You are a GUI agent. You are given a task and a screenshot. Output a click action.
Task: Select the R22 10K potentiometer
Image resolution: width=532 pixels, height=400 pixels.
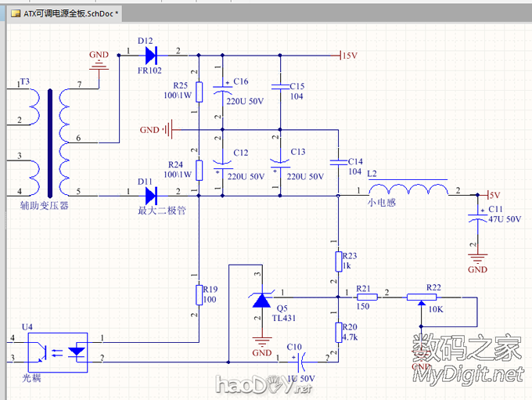(x=422, y=297)
